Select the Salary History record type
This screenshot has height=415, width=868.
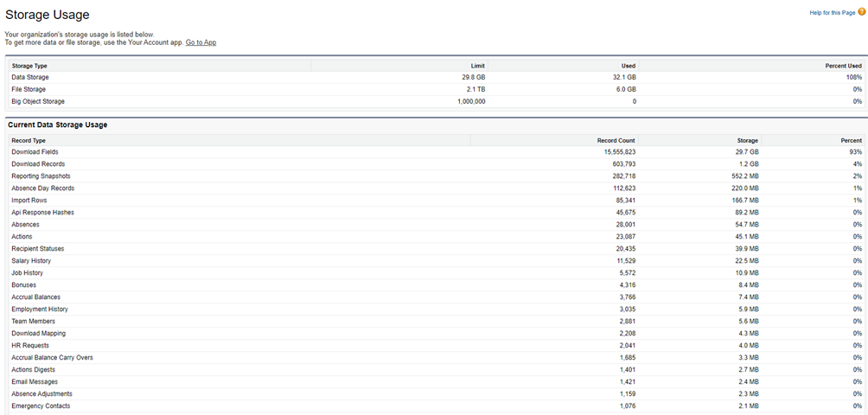pyautogui.click(x=31, y=261)
